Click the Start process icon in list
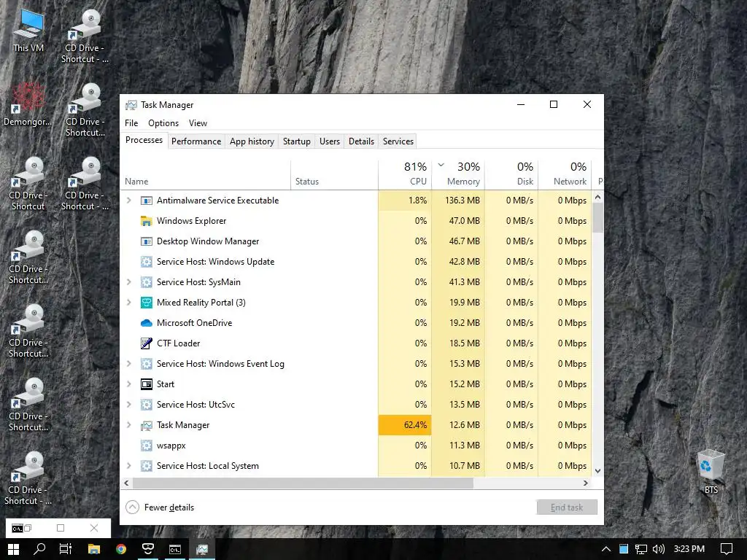747x560 pixels. (x=146, y=384)
